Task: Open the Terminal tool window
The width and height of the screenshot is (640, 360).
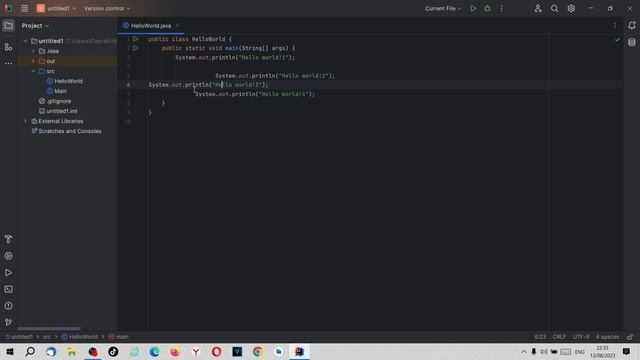Action: pyautogui.click(x=8, y=289)
